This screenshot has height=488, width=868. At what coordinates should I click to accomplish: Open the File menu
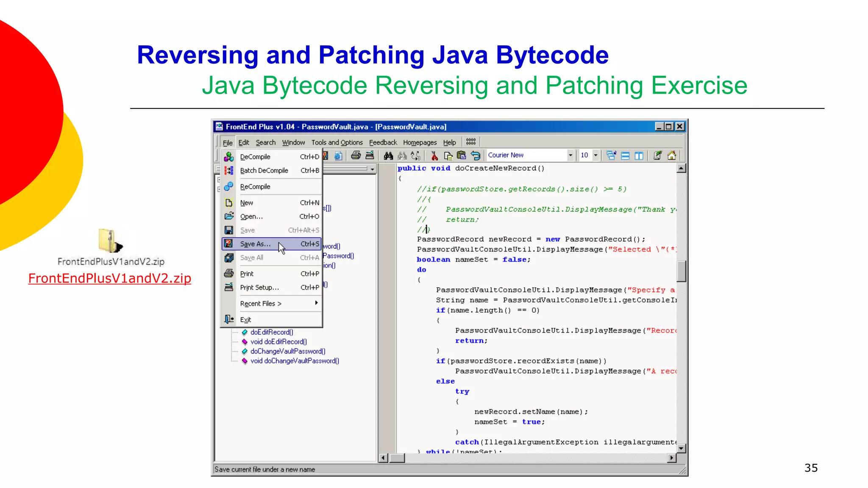coord(228,142)
